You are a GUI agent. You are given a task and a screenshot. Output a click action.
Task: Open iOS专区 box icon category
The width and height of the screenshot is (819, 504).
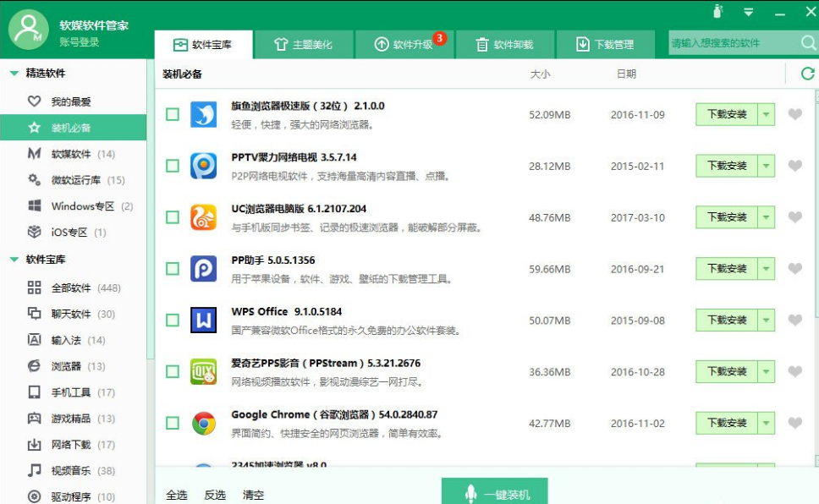pos(35,232)
